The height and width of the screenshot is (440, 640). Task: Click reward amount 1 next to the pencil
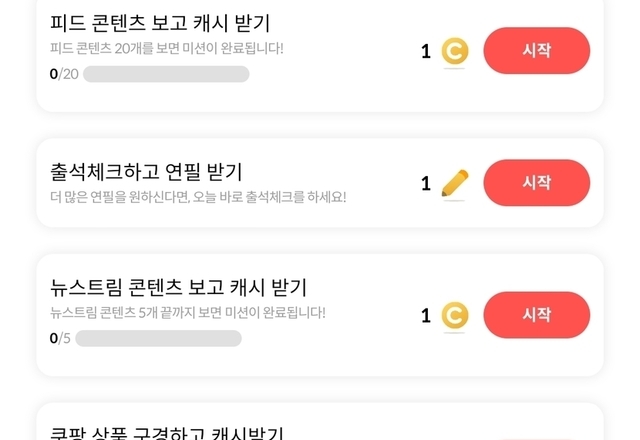point(426,184)
